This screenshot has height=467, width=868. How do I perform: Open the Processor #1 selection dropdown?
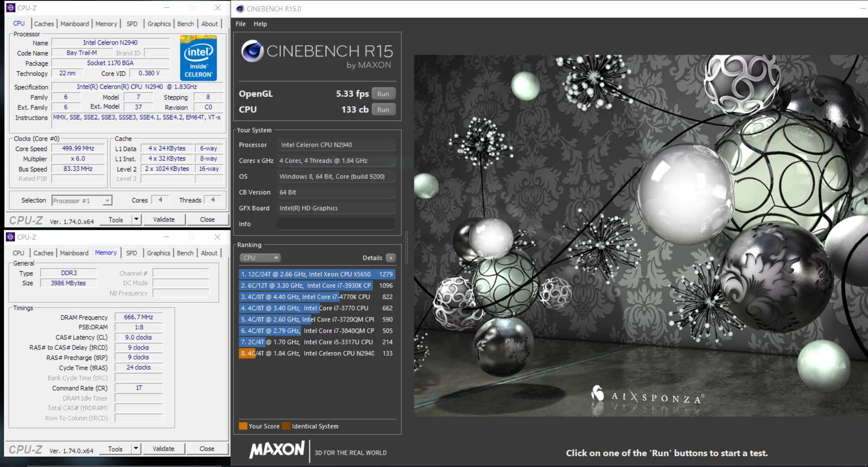click(82, 200)
